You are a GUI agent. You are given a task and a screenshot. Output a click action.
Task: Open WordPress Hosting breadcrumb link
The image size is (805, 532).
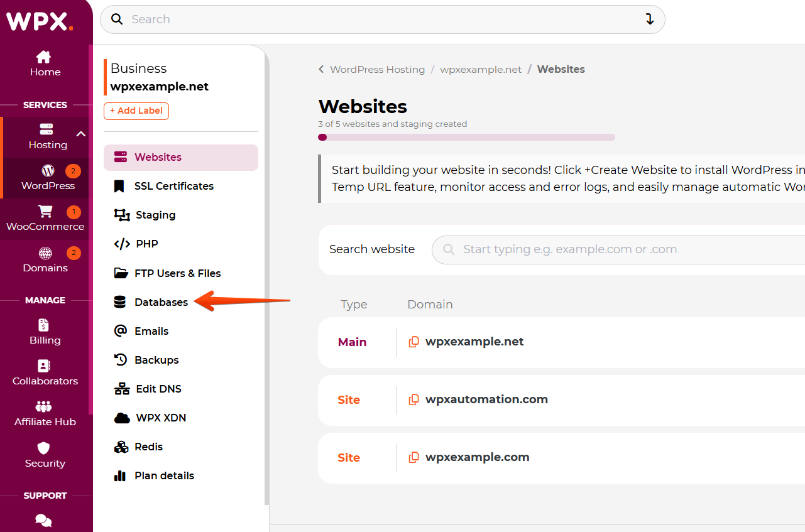click(378, 69)
